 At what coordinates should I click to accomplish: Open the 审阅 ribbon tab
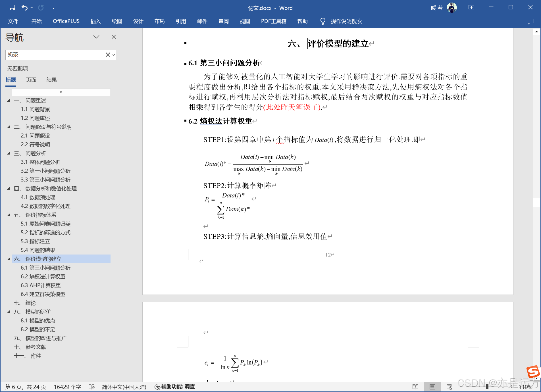[224, 21]
